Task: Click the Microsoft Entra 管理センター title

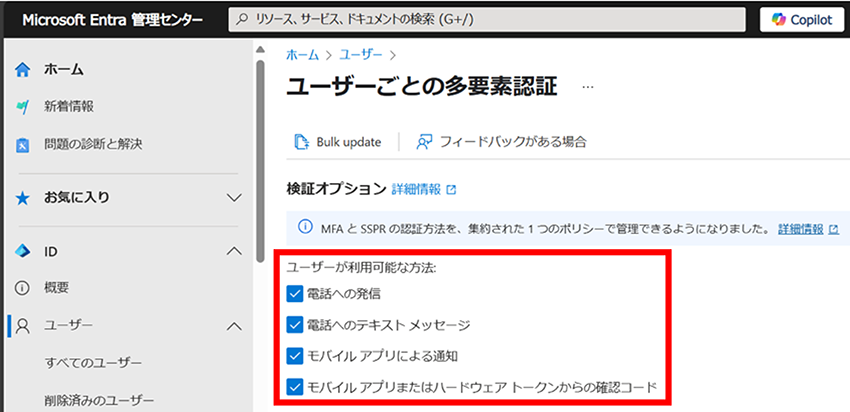Action: point(113,20)
